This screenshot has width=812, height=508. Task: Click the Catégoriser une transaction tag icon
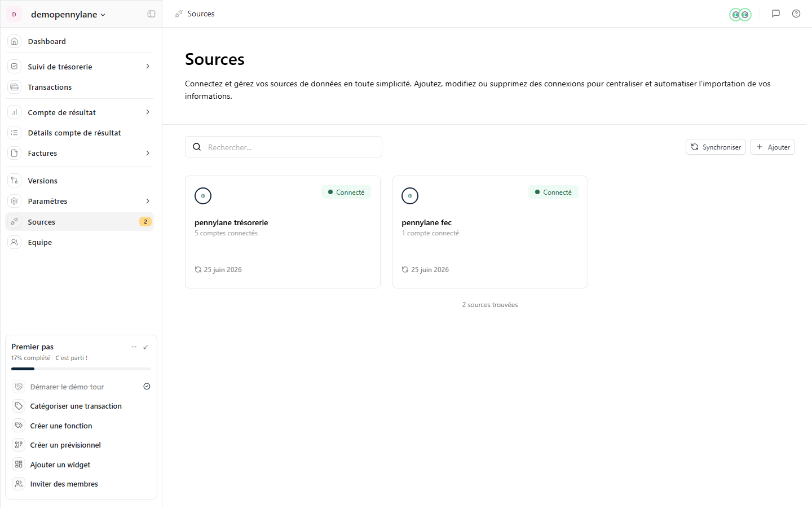pyautogui.click(x=19, y=406)
